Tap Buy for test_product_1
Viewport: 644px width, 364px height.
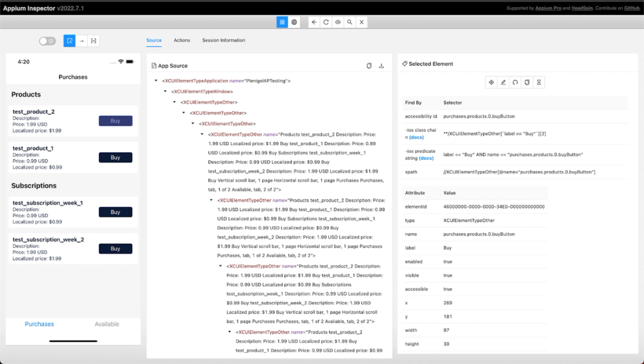[x=116, y=158]
